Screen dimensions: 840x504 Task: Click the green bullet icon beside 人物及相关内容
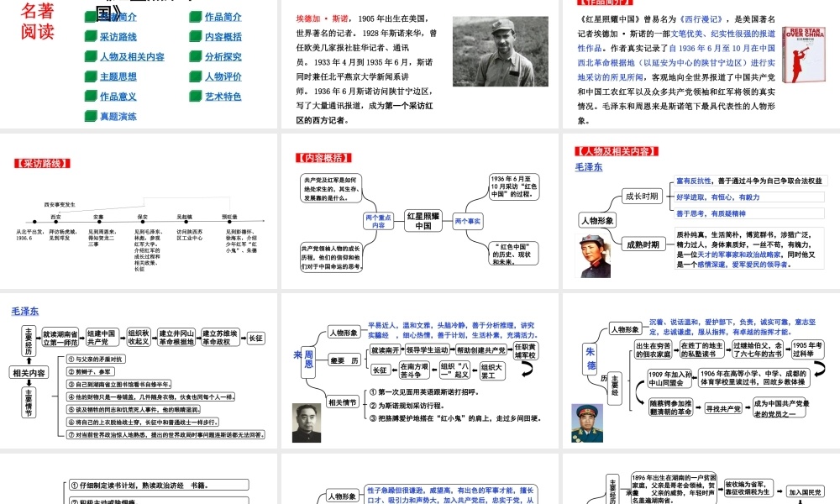91,56
